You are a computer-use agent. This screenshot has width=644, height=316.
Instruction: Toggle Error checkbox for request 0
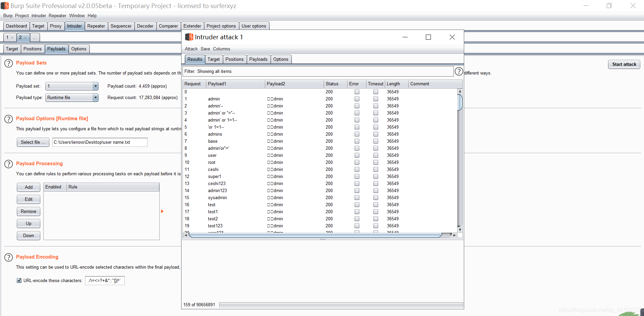[x=357, y=92]
